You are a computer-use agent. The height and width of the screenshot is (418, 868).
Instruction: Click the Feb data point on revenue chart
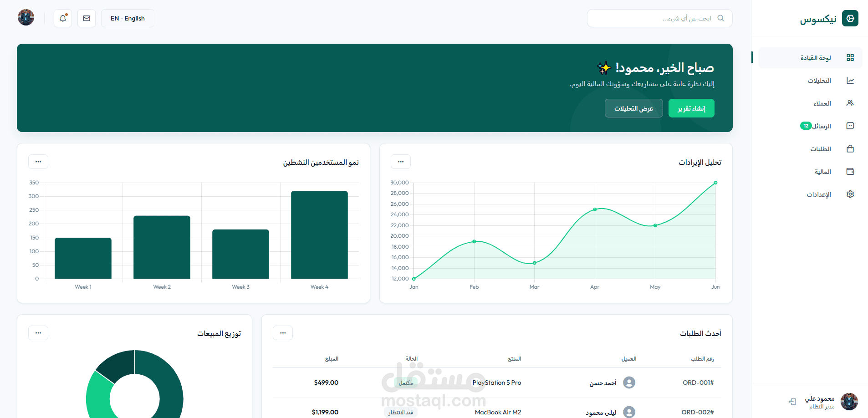coord(474,241)
